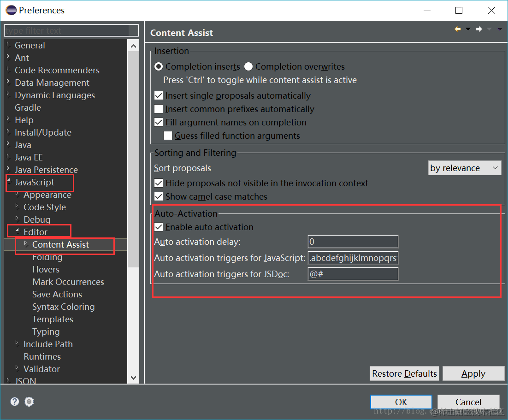
Task: Select Syntax Coloring tree item
Action: click(64, 307)
